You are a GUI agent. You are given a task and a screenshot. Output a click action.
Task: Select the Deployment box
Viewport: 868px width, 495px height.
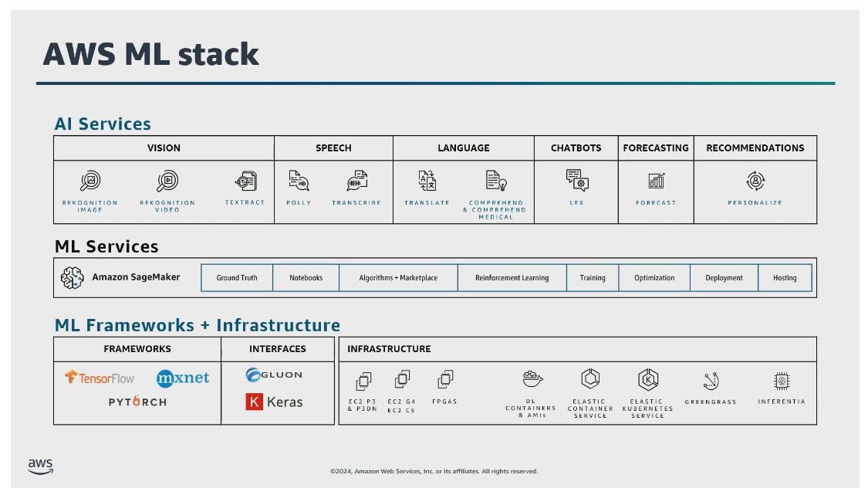[x=724, y=278]
